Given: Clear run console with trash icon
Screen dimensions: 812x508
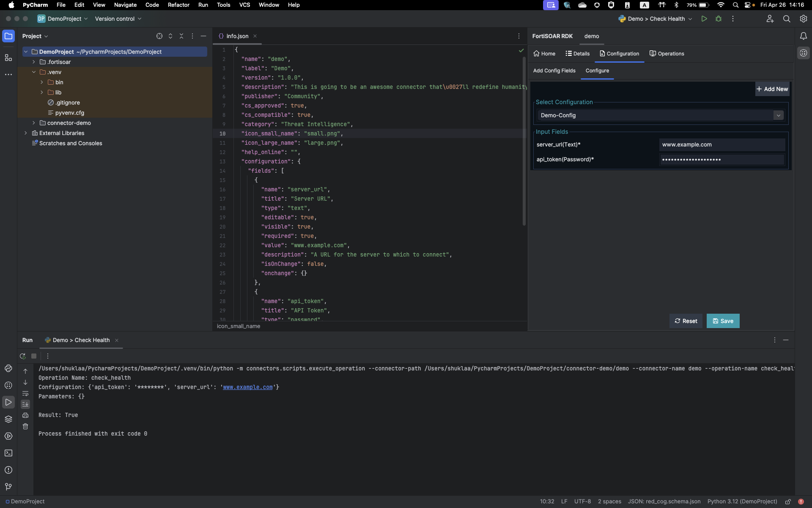Looking at the screenshot, I should coord(25,426).
